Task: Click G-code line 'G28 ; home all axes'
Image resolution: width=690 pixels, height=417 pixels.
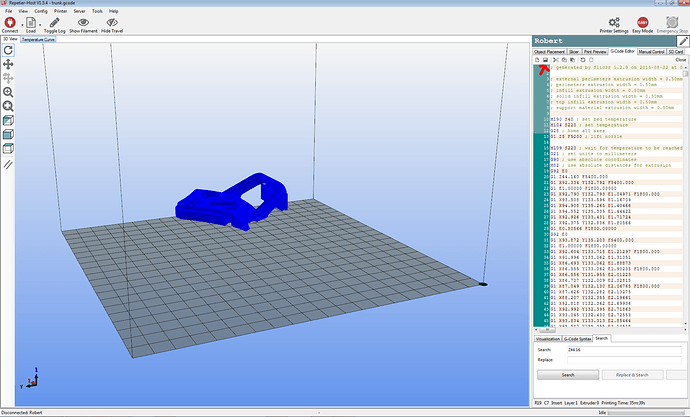Action: click(x=577, y=131)
